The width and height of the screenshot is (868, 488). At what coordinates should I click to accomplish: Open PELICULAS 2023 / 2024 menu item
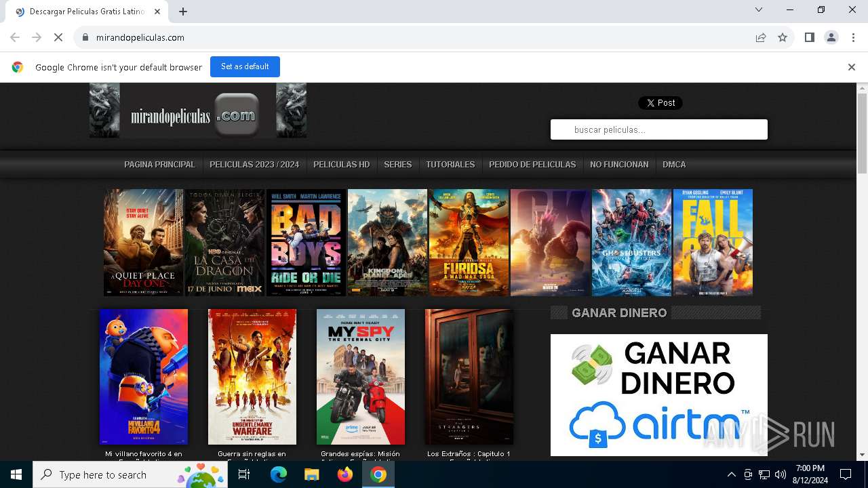pyautogui.click(x=254, y=165)
